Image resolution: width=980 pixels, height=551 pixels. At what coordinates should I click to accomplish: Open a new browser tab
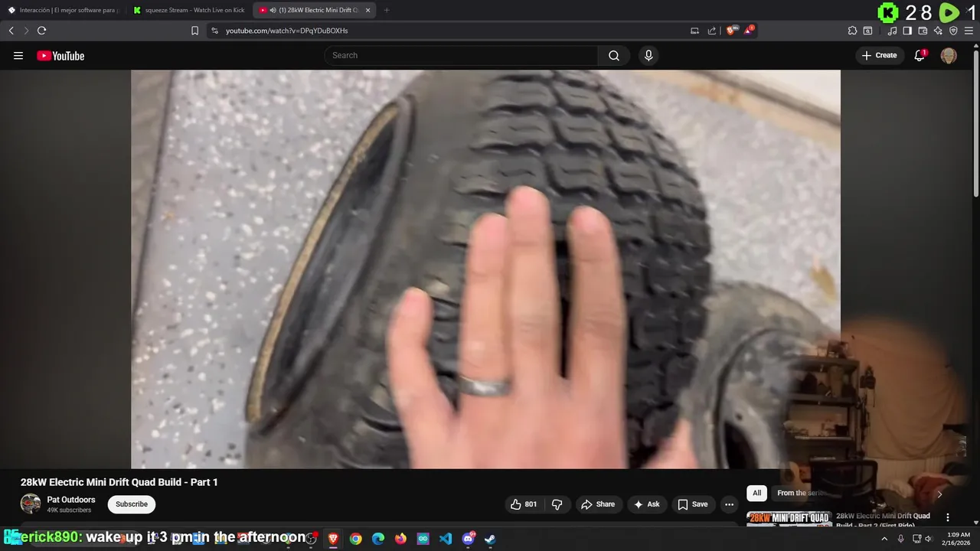coord(386,10)
